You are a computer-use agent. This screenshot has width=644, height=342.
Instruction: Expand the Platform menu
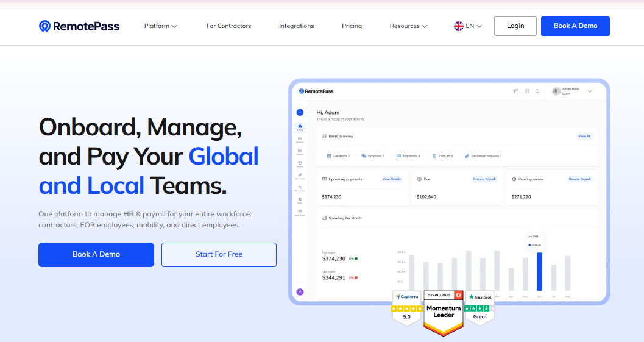click(x=160, y=26)
